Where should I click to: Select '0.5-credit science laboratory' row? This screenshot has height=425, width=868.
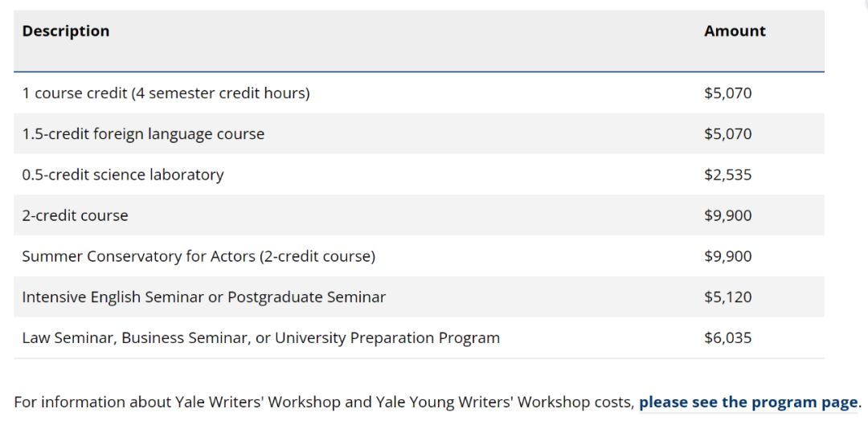[419, 174]
